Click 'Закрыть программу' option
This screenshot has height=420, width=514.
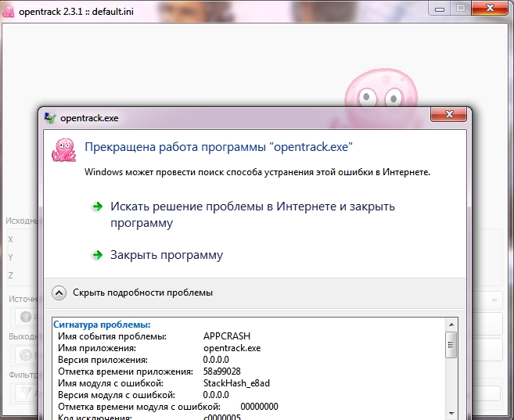click(167, 255)
